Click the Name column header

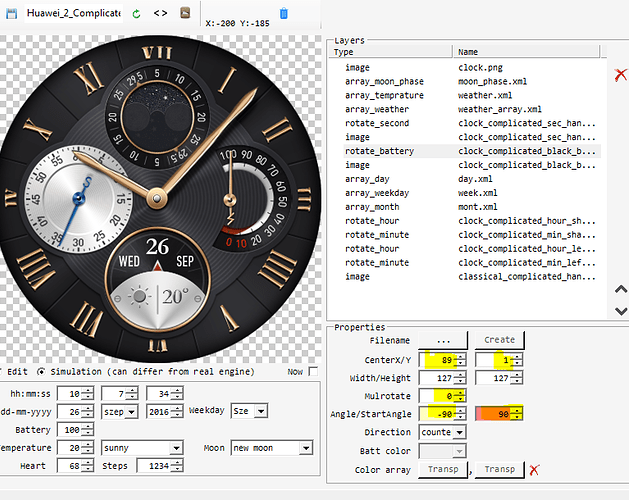pos(526,52)
